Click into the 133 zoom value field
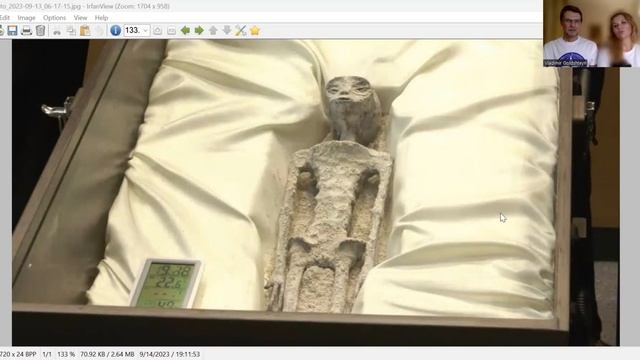The width and height of the screenshot is (640, 360). 133,31
